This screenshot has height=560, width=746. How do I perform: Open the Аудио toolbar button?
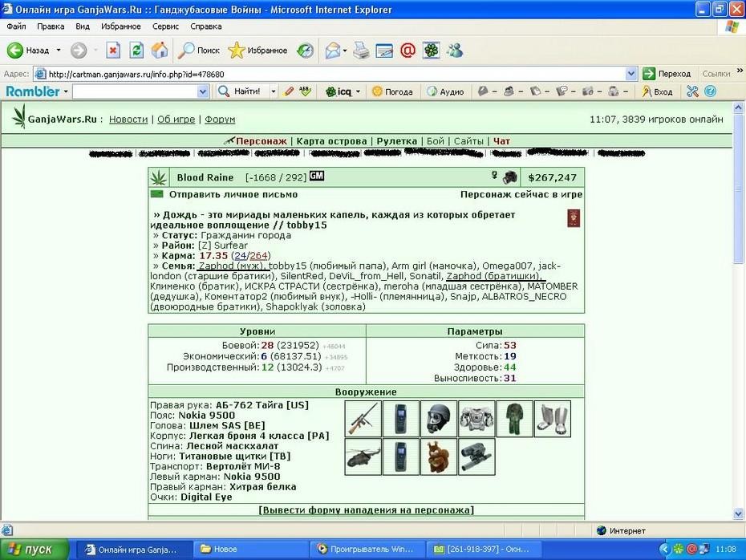pos(445,91)
